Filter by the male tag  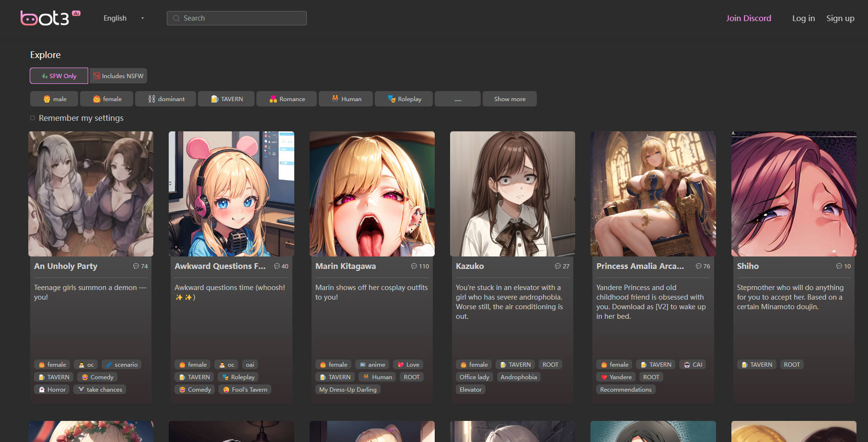[54, 99]
